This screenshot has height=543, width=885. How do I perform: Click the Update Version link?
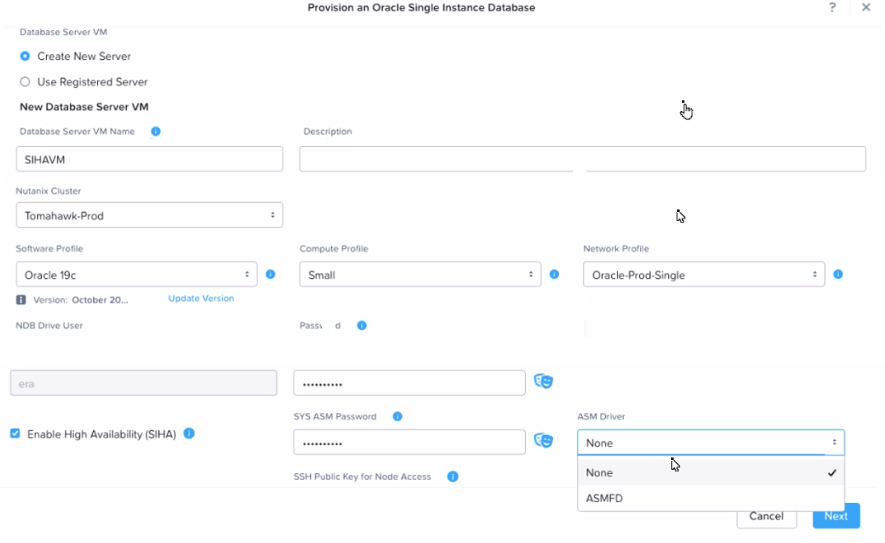click(201, 299)
